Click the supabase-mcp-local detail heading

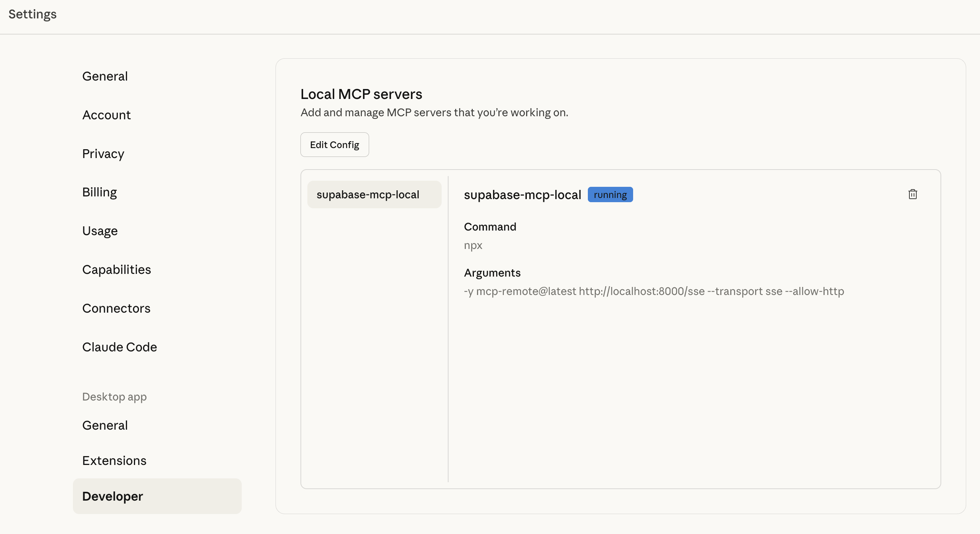[x=523, y=194]
